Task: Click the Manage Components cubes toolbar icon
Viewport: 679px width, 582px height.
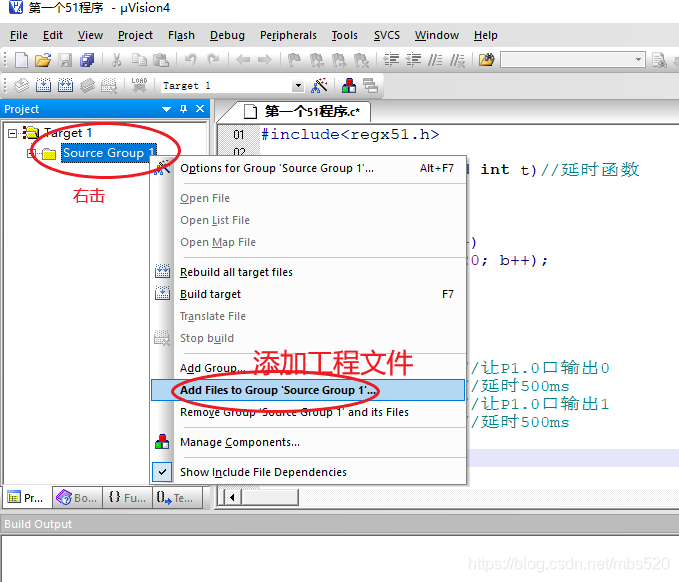Action: coord(349,85)
